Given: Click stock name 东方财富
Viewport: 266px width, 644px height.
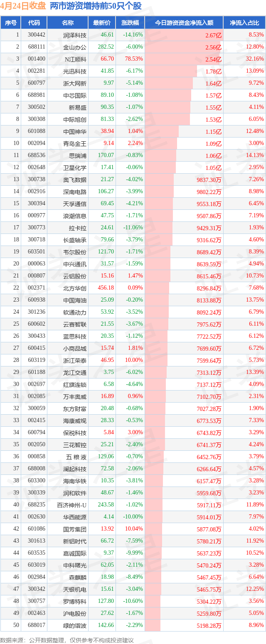Looking at the screenshot, I should [75, 408].
